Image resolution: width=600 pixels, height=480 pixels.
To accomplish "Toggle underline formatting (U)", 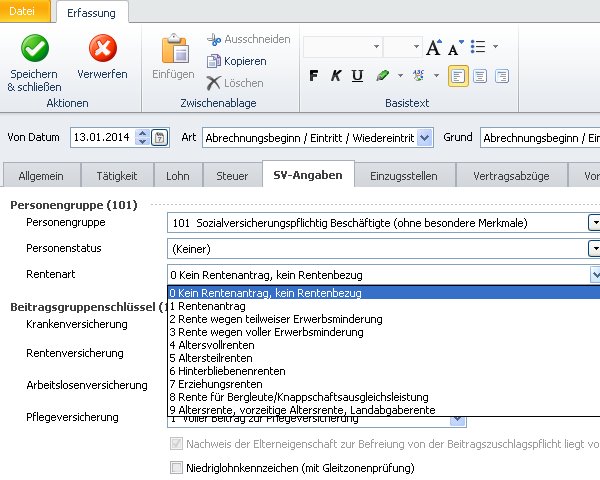I will pyautogui.click(x=357, y=76).
